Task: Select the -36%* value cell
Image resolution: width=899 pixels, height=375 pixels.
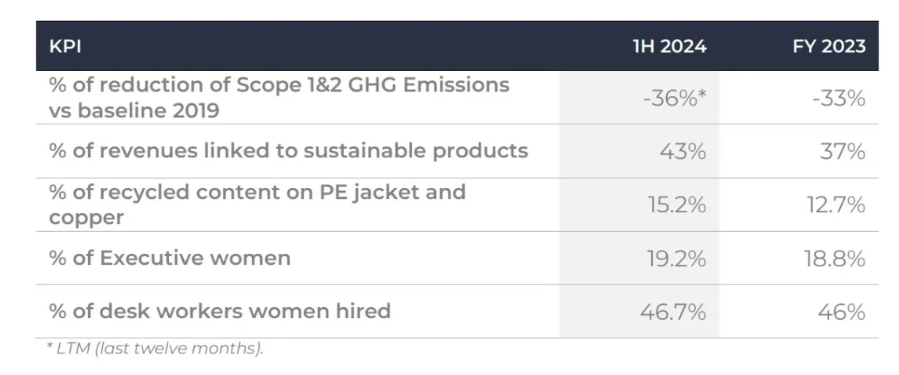Action: point(674,99)
